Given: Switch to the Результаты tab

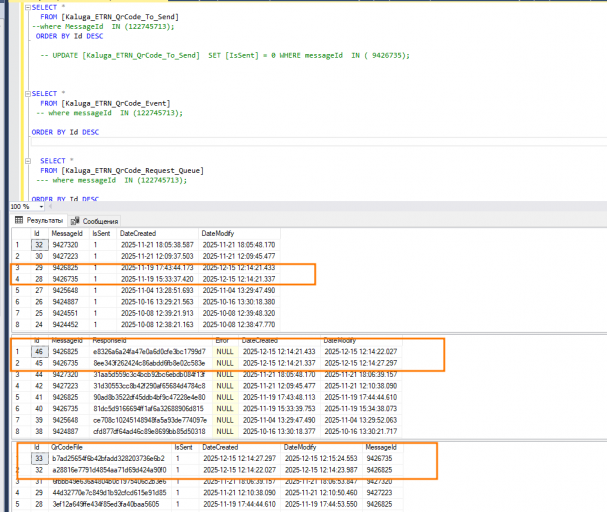Looking at the screenshot, I should [x=39, y=220].
